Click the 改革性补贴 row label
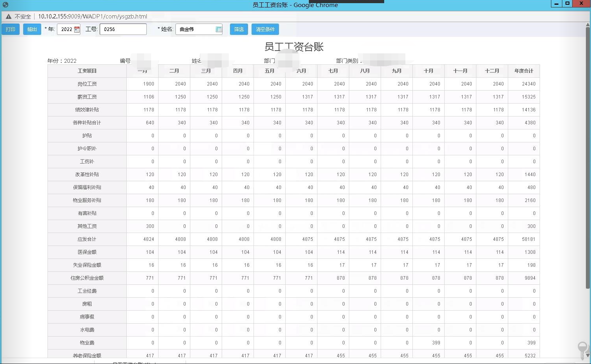This screenshot has width=591, height=364. [87, 175]
